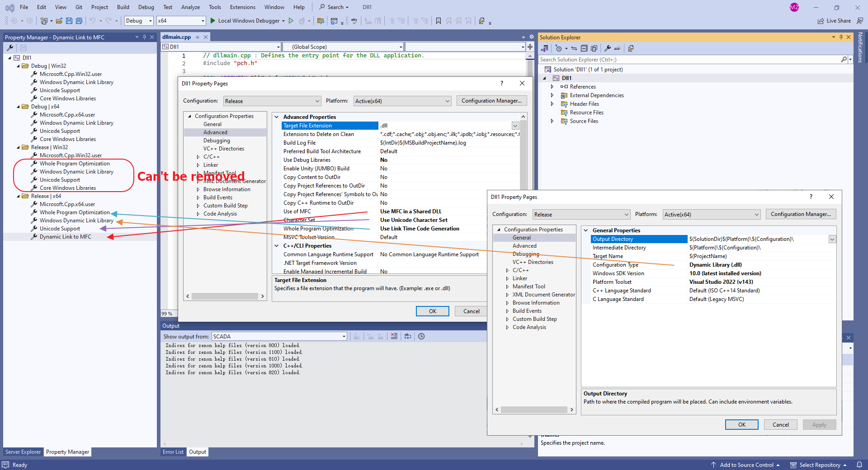This screenshot has width=868, height=470.
Task: Click Cancel in the rear Property Pages dialog
Action: point(472,311)
